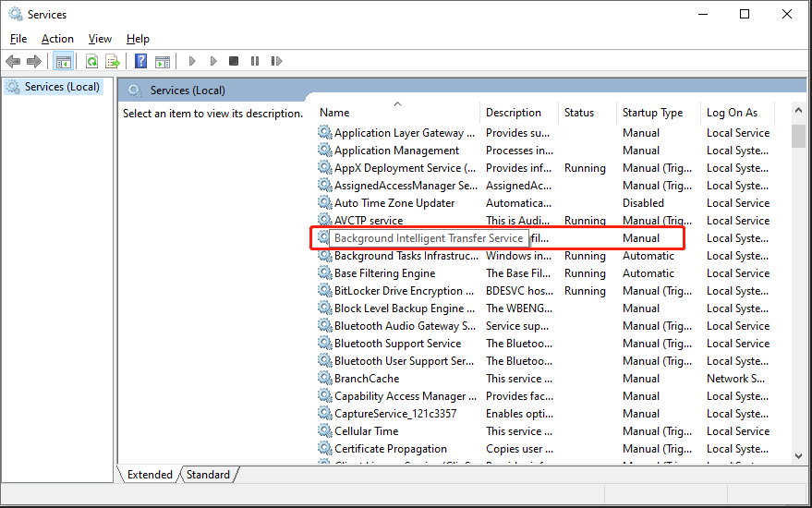Click 'BDESVC hos...' description cell
Image resolution: width=812 pixels, height=508 pixels.
point(519,291)
